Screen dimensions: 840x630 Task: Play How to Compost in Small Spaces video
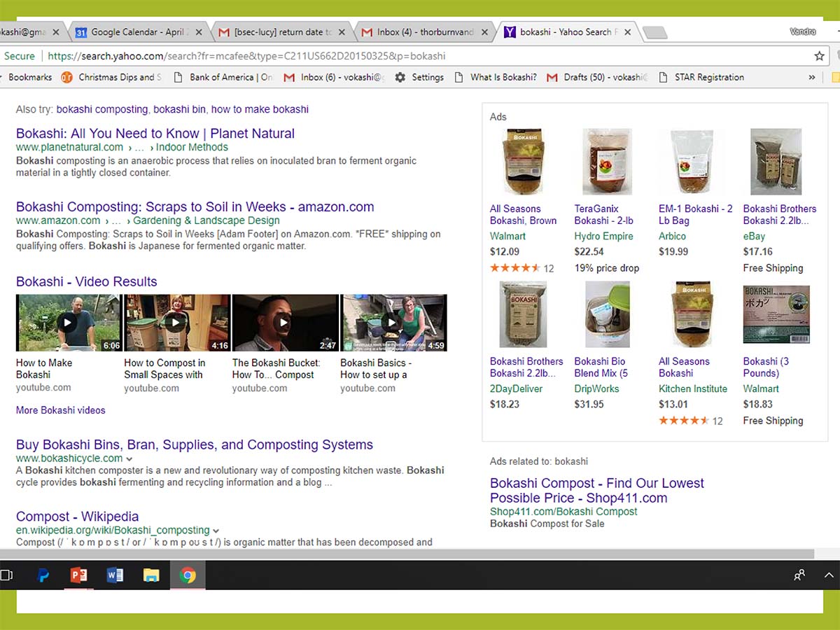coord(177,323)
